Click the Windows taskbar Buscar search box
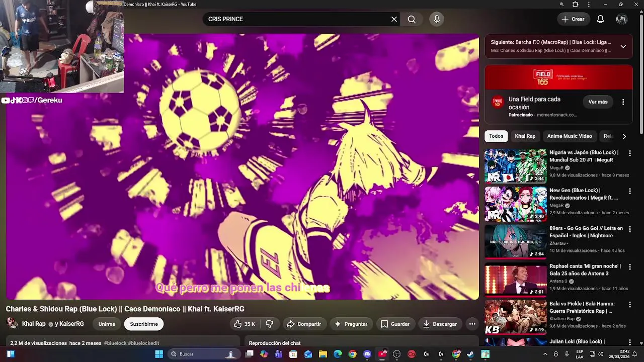The width and height of the screenshot is (644, 362). [204, 354]
